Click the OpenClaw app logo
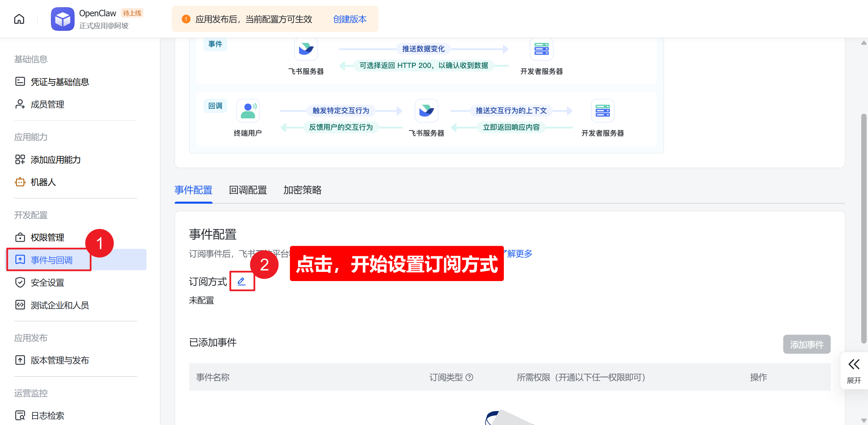Screen dimensions: 868x425 click(x=62, y=19)
